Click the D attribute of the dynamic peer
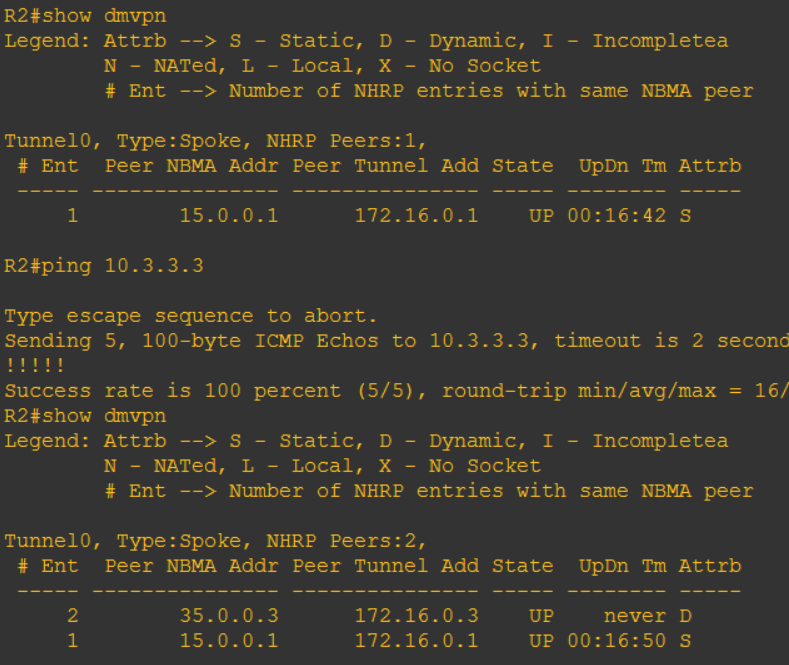Screen dimensions: 789x665 tap(685, 616)
